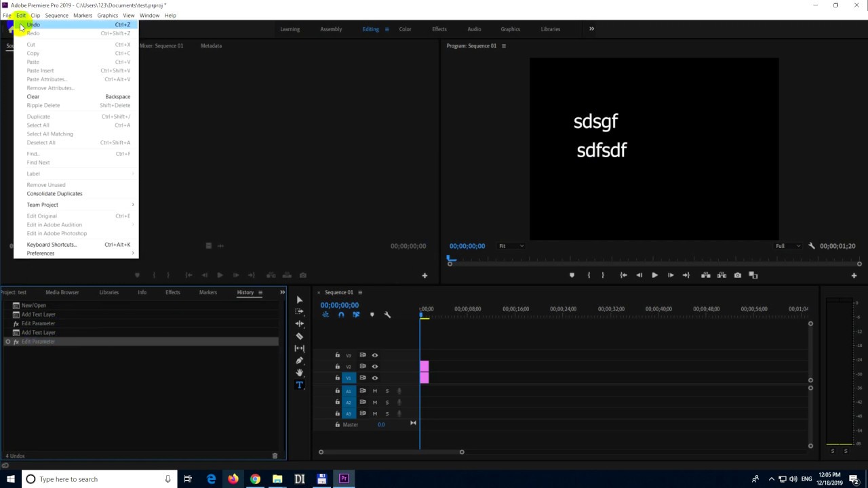Screen dimensions: 868x488
Task: Click Go to In in Program monitor
Action: (x=623, y=275)
